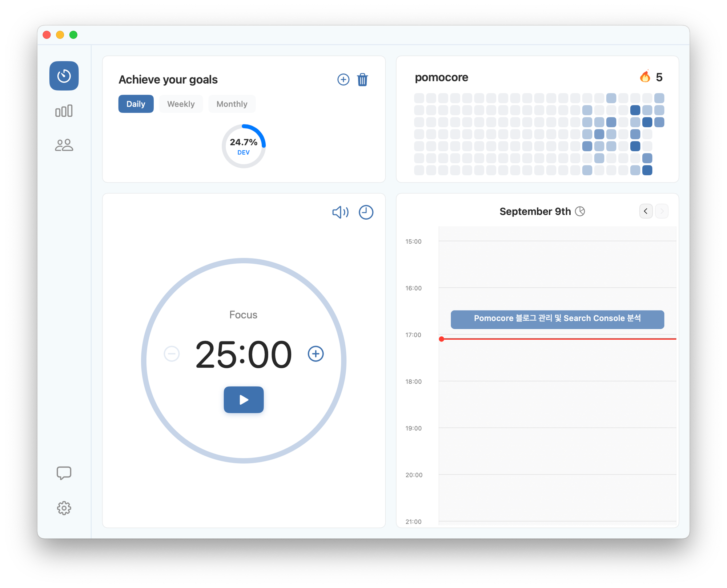
Task: Start the 25:00 focus timer
Action: coord(244,400)
